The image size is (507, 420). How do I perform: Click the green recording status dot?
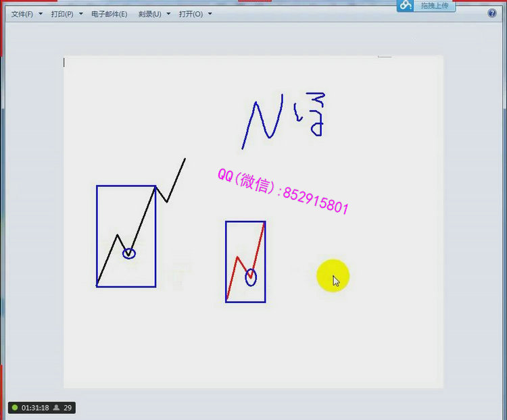click(15, 408)
